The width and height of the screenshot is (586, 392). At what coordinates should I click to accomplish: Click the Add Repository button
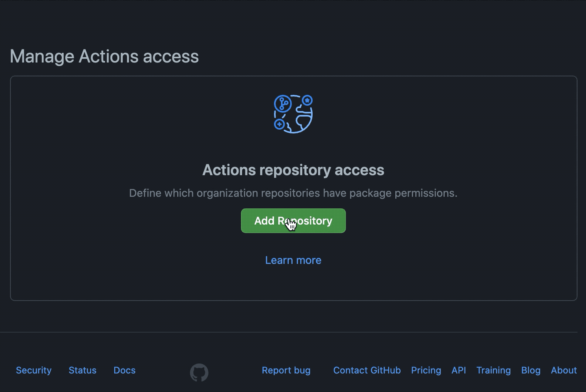tap(293, 221)
